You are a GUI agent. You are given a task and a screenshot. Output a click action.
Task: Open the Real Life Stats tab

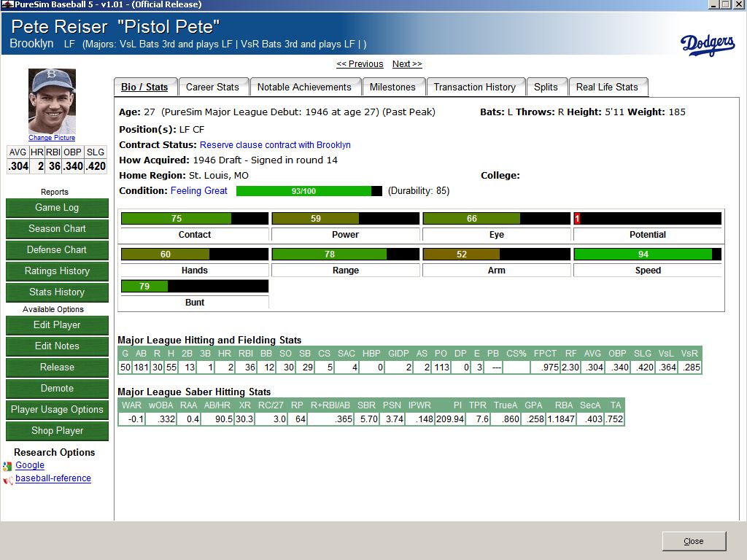click(x=607, y=87)
